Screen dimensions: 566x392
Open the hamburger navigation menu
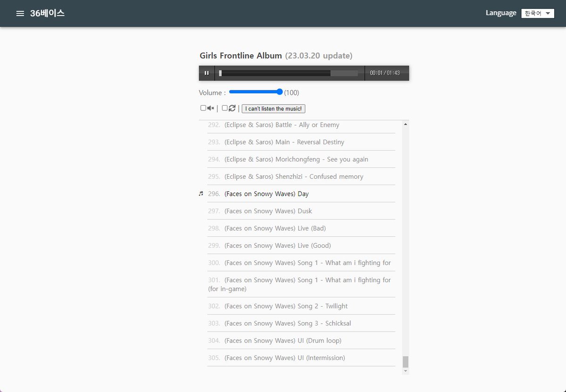click(20, 13)
